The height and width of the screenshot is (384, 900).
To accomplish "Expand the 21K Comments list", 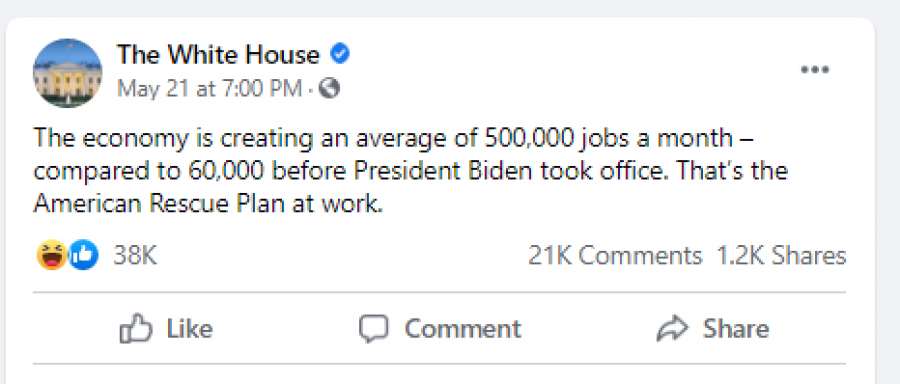I will [615, 256].
